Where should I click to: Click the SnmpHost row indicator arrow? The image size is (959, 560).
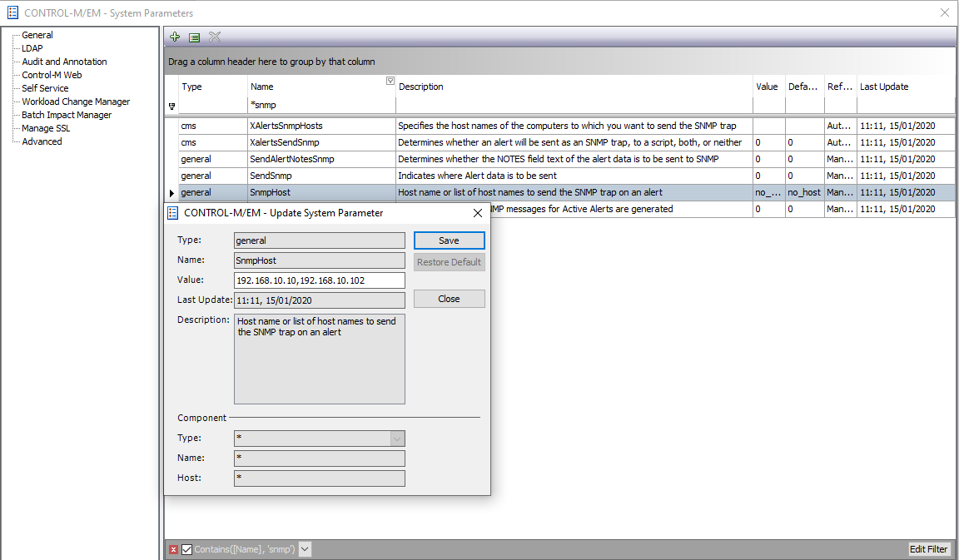pyautogui.click(x=171, y=192)
